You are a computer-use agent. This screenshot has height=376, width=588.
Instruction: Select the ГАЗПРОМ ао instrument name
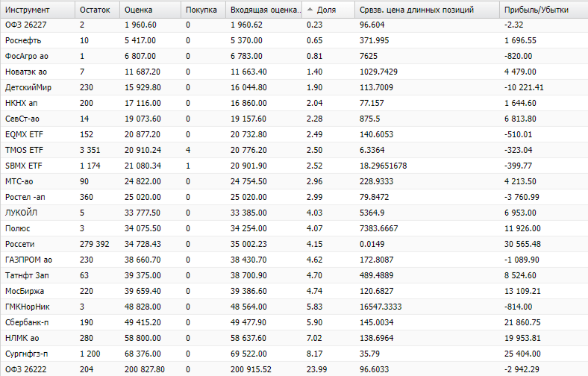point(28,260)
